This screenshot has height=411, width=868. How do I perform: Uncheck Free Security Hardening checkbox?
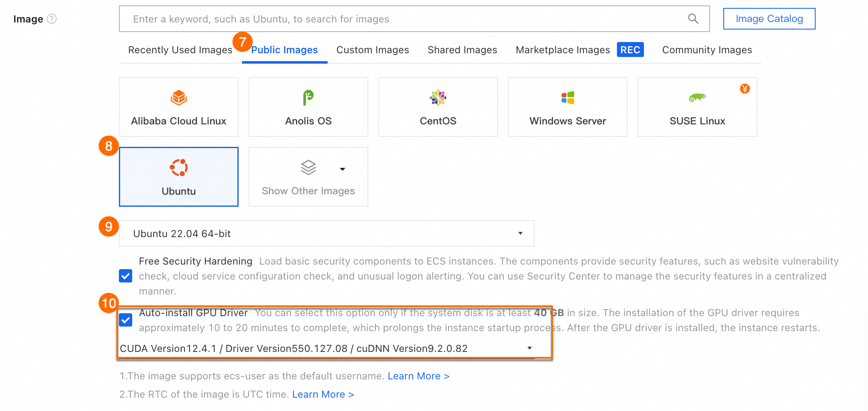coord(126,276)
